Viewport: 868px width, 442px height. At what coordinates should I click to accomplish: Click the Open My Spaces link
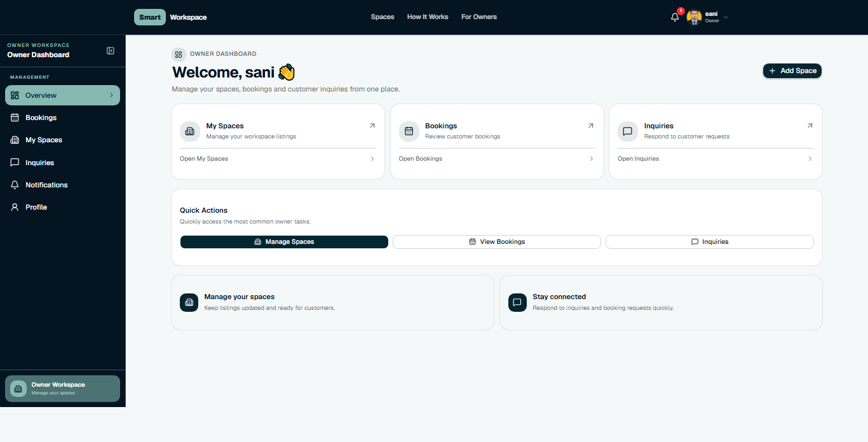tap(204, 159)
